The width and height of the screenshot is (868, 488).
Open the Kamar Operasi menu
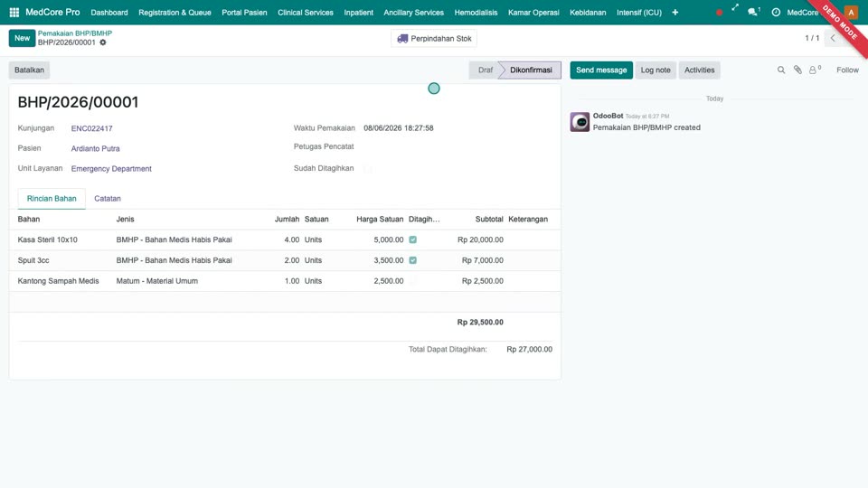click(x=533, y=12)
